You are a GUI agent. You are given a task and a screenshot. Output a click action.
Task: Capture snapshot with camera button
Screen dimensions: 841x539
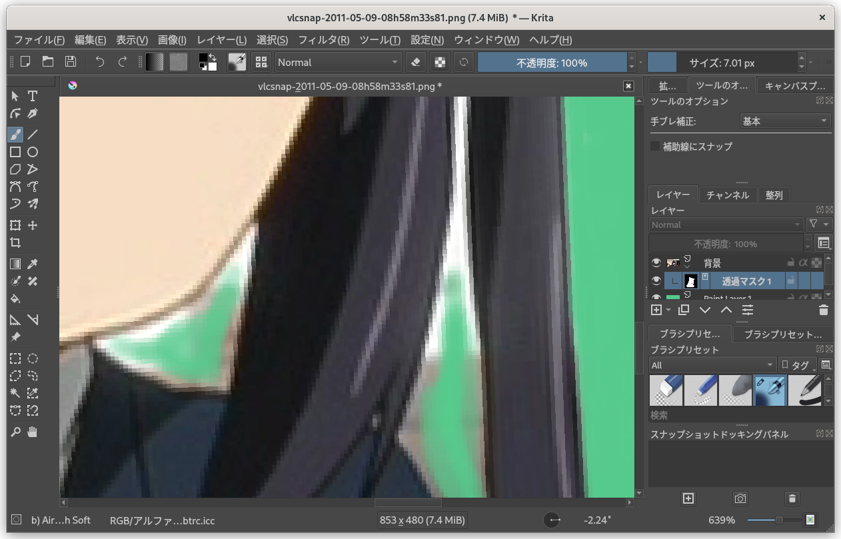[x=740, y=499]
